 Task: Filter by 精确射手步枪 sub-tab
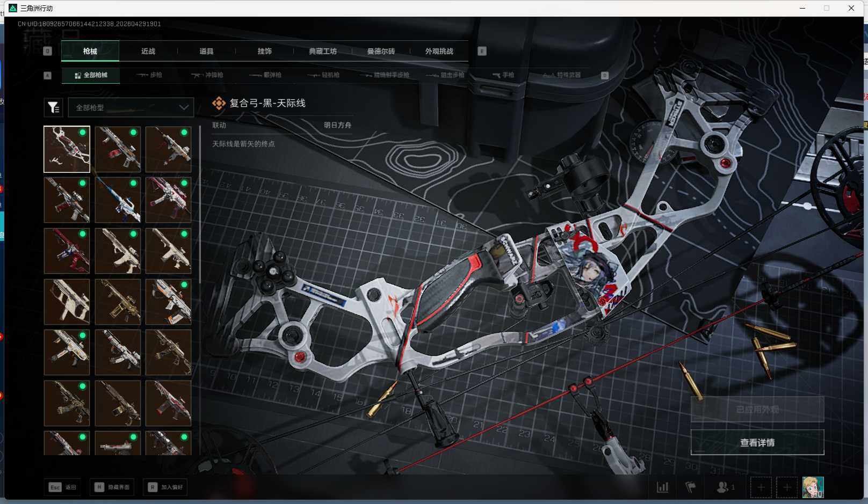pyautogui.click(x=385, y=75)
